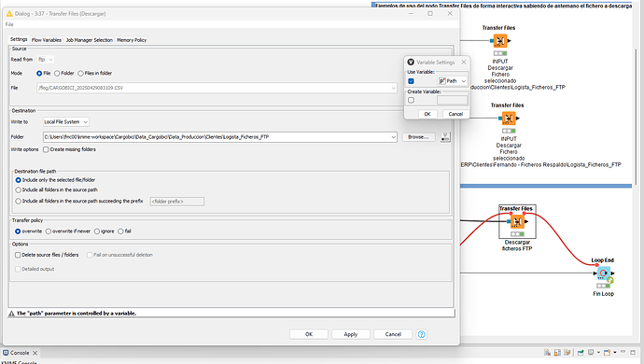Select Include all folders succeeding the prefix

(18, 202)
